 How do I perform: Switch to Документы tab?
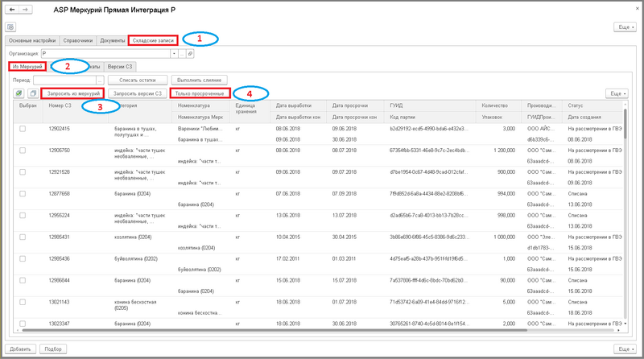[112, 40]
